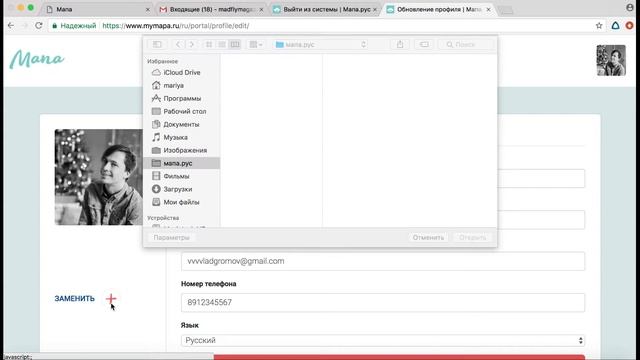
Task: Select Рабочий стол in the sidebar
Action: click(182, 111)
